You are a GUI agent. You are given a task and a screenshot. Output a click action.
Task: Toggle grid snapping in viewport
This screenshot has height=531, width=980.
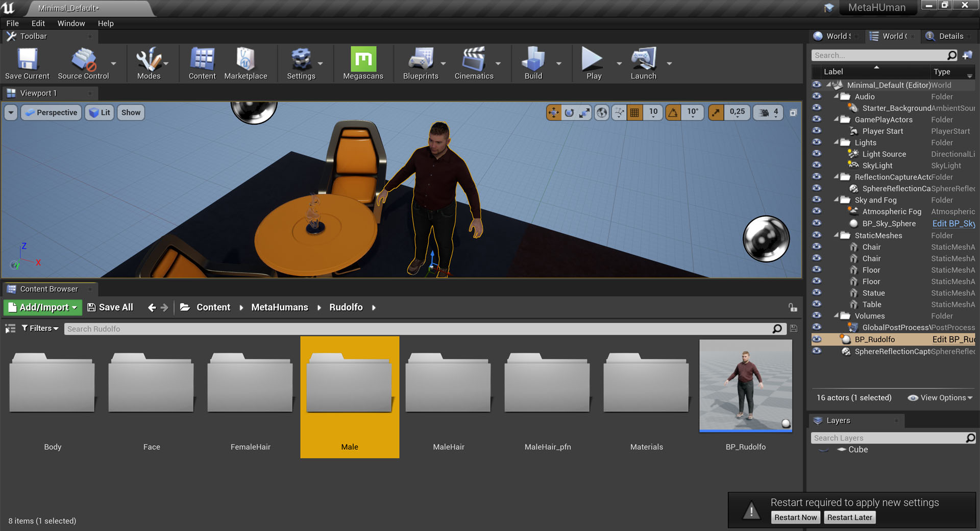tap(634, 112)
